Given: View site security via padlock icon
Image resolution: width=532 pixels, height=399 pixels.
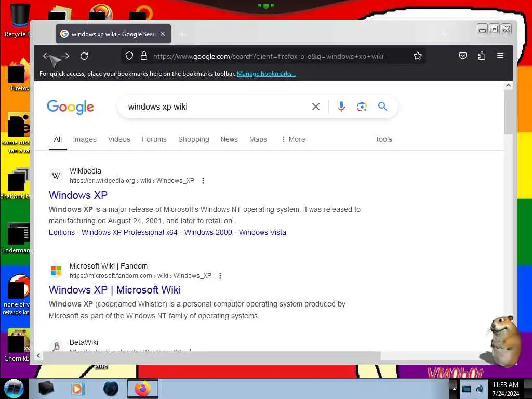Looking at the screenshot, I should (144, 56).
